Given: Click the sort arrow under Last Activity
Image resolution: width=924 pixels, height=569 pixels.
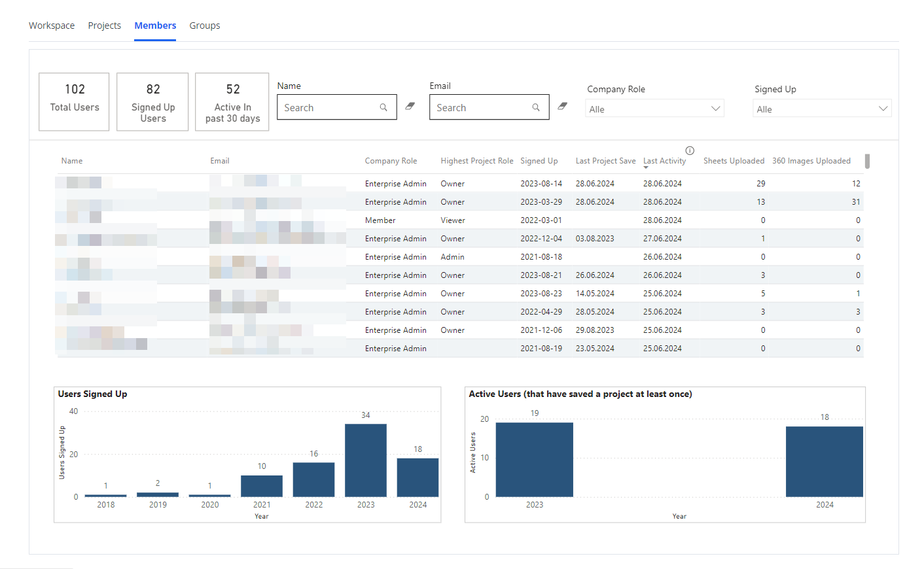Looking at the screenshot, I should point(646,167).
